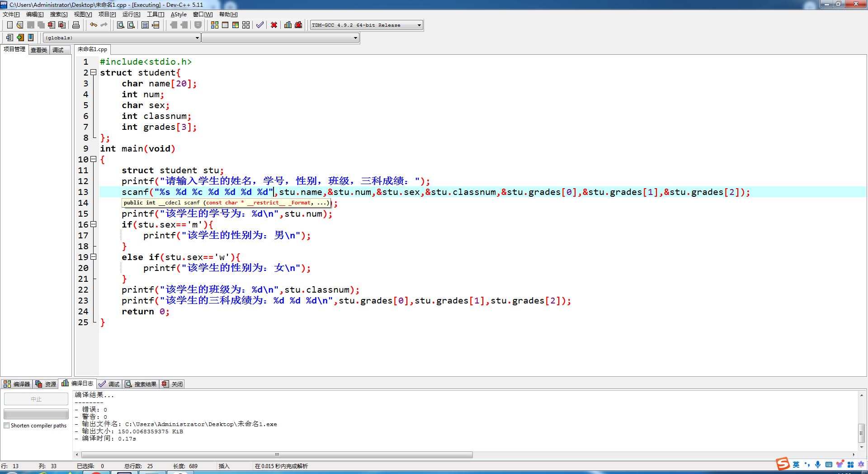Switch to the 调试 bottom panel tab
The height and width of the screenshot is (474, 868).
(x=109, y=384)
